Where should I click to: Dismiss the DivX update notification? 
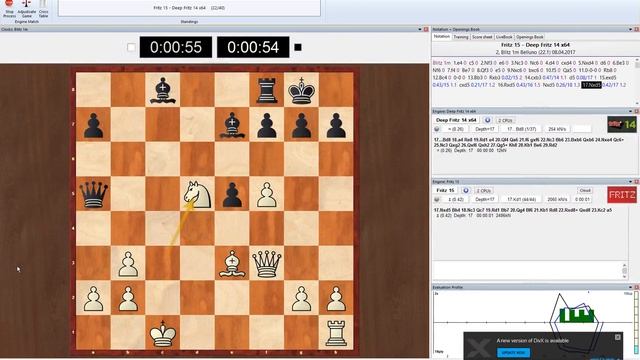tap(618, 337)
